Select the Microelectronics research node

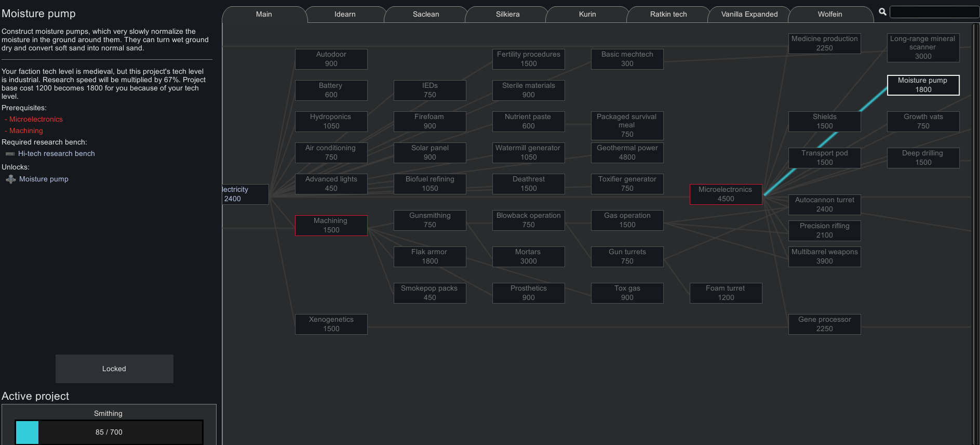726,194
